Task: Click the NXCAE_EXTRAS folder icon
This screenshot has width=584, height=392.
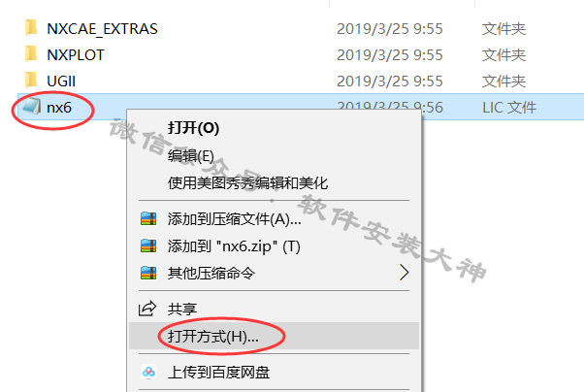Action: [x=31, y=28]
